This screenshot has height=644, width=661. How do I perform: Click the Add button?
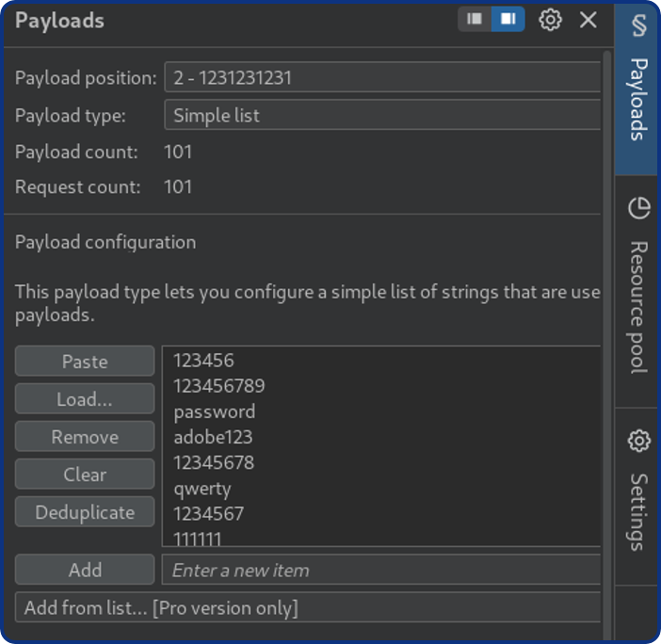click(85, 570)
